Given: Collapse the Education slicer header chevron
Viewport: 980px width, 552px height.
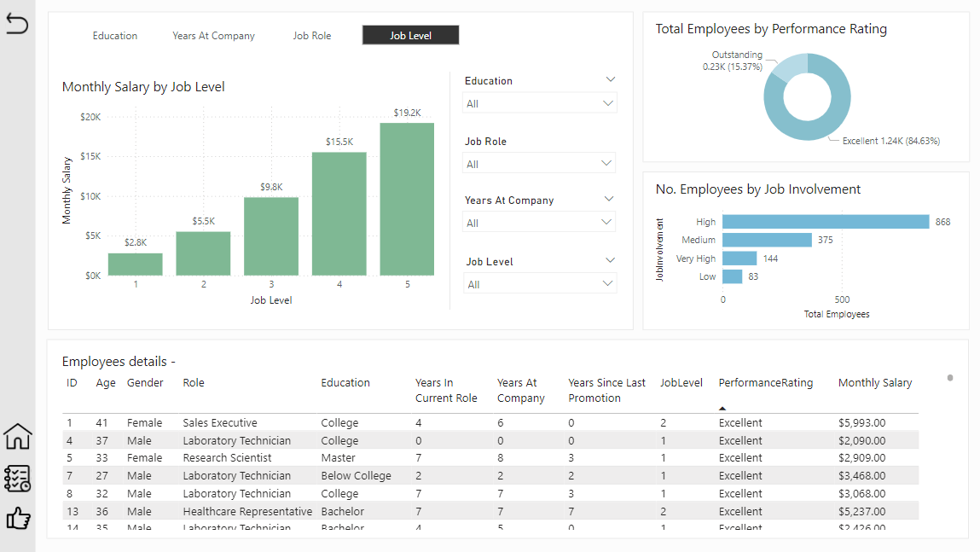Looking at the screenshot, I should click(x=610, y=79).
